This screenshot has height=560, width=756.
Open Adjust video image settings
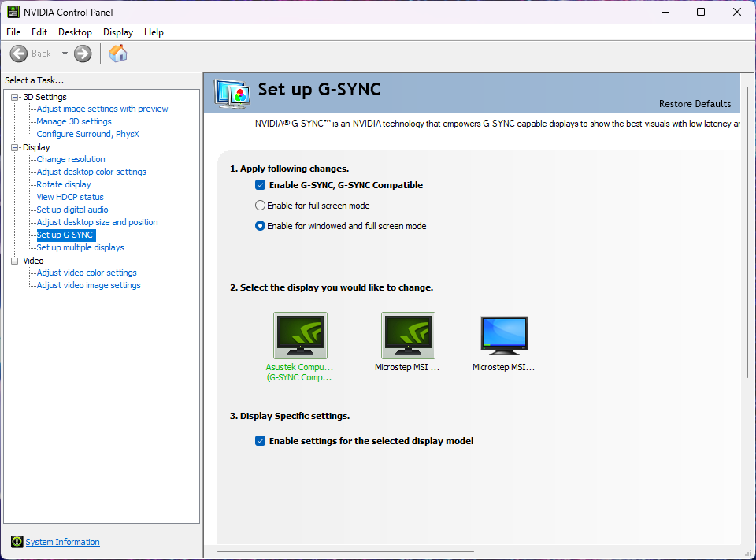89,285
